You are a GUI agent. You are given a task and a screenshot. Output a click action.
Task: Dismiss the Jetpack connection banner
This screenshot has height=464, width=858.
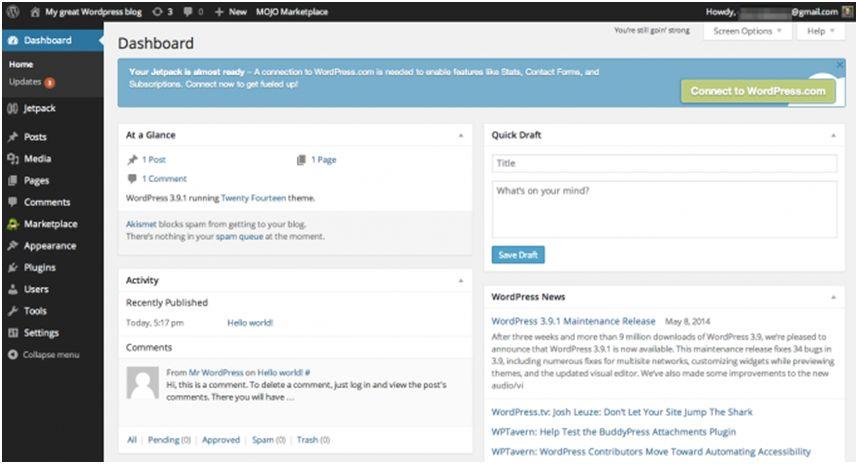click(839, 65)
